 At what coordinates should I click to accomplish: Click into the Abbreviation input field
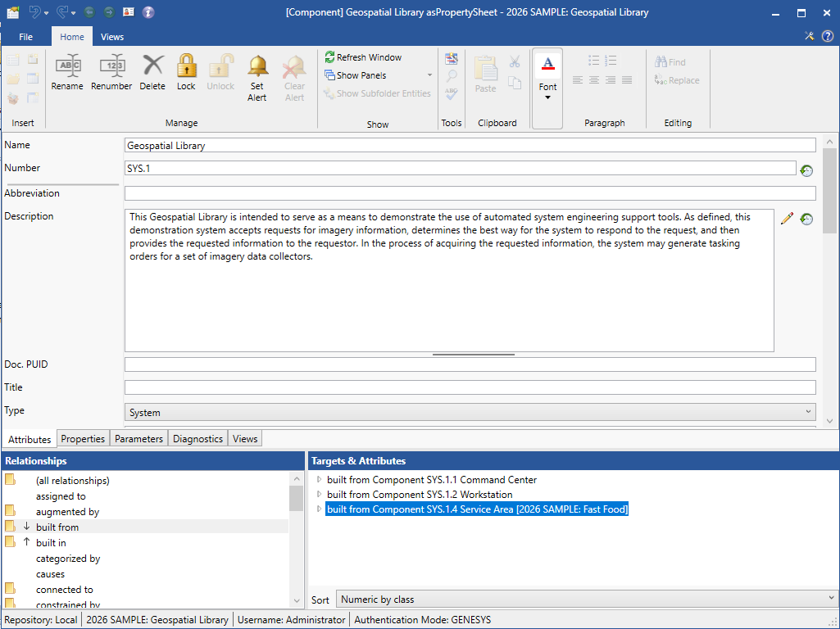pyautogui.click(x=470, y=194)
